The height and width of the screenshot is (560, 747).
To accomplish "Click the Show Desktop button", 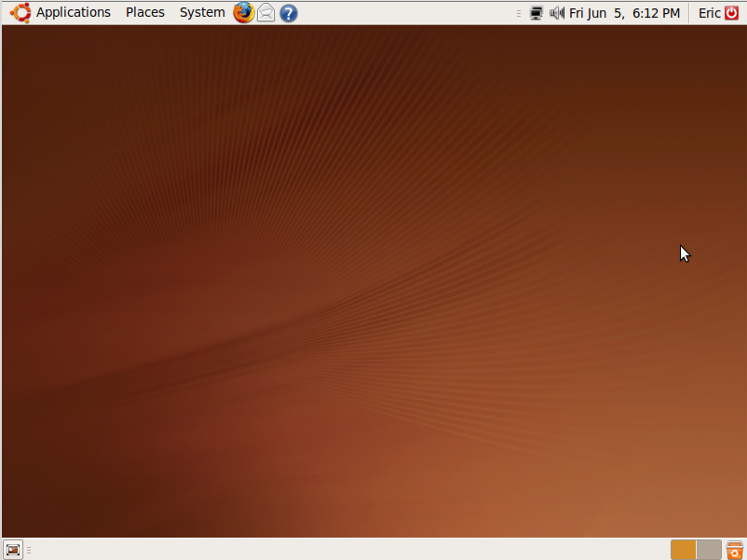I will [x=13, y=550].
